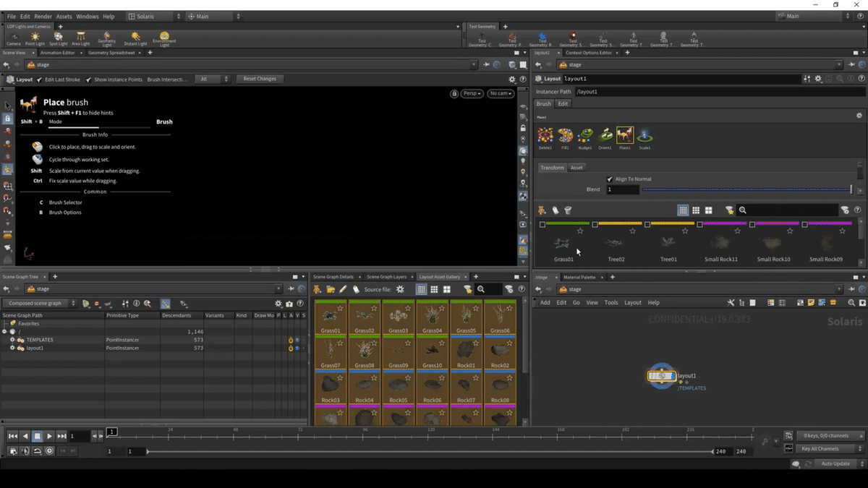
Task: Open the No cam camera dropdown
Action: (501, 93)
